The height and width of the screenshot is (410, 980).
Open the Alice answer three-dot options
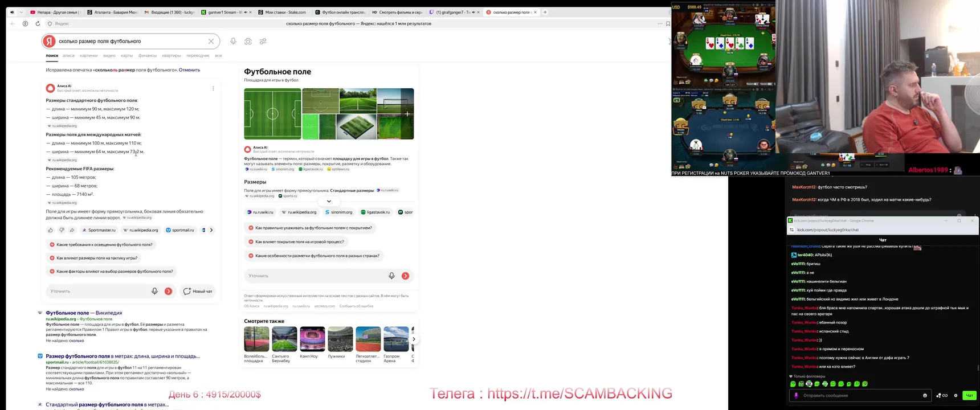coord(213,88)
